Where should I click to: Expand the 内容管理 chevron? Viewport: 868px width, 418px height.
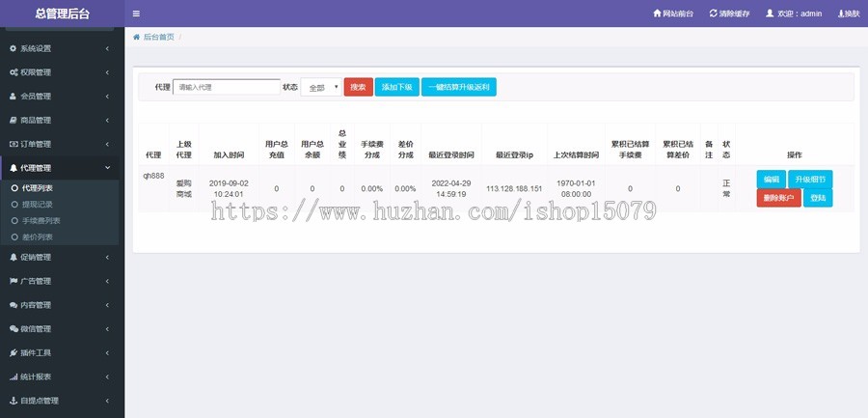pos(107,305)
